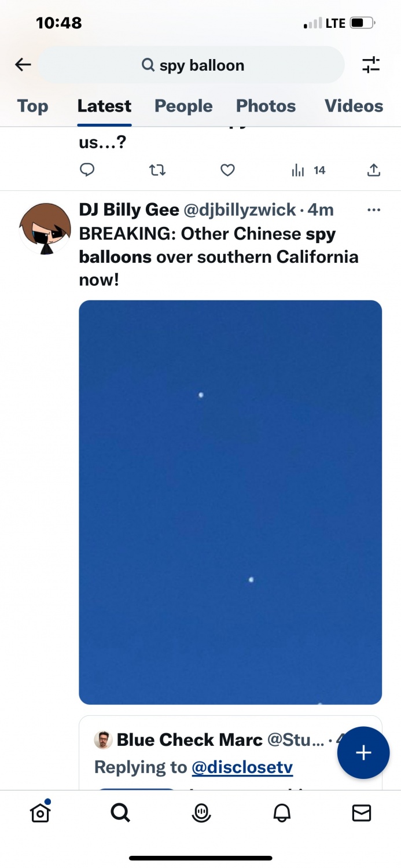Screen dimensions: 401x868
Task: Tap the @disclosetv mention link
Action: coord(242,767)
